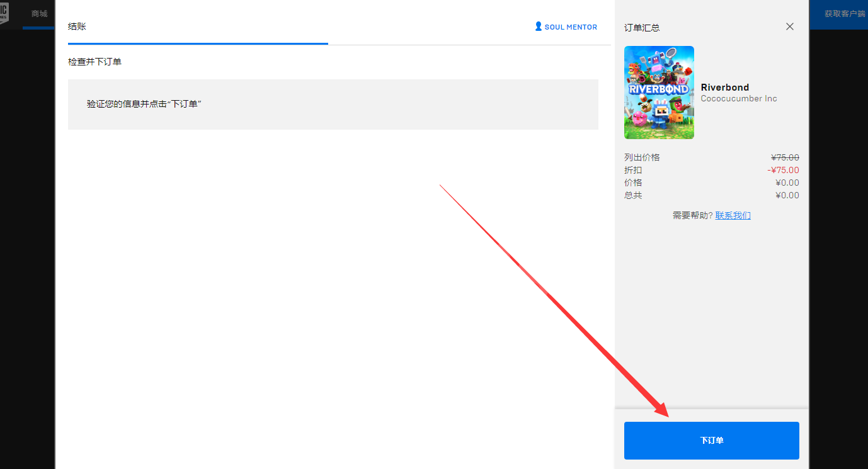
Task: Click the user profile icon beside SOUL MENTOR
Action: coord(538,26)
